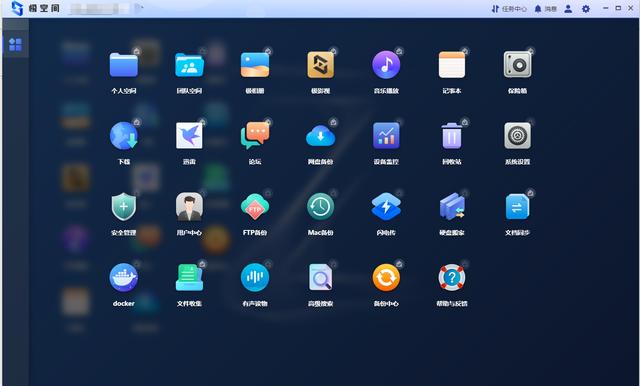This screenshot has height=386, width=640.
Task: Open the 用户中心 user center app
Action: tap(189, 206)
